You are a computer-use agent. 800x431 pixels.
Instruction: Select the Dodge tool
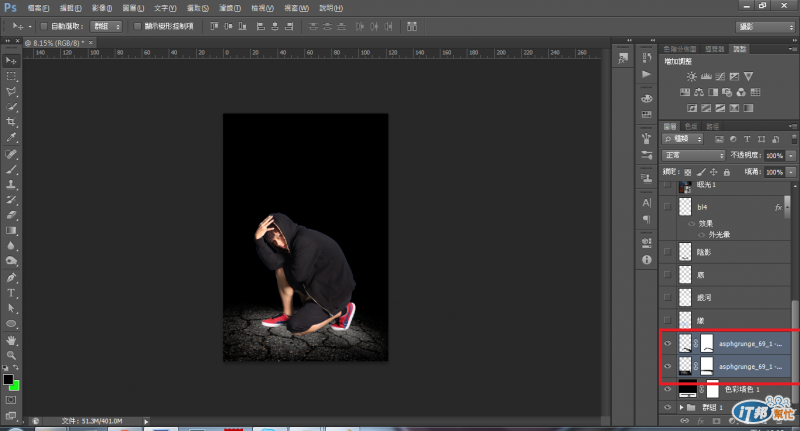[11, 261]
